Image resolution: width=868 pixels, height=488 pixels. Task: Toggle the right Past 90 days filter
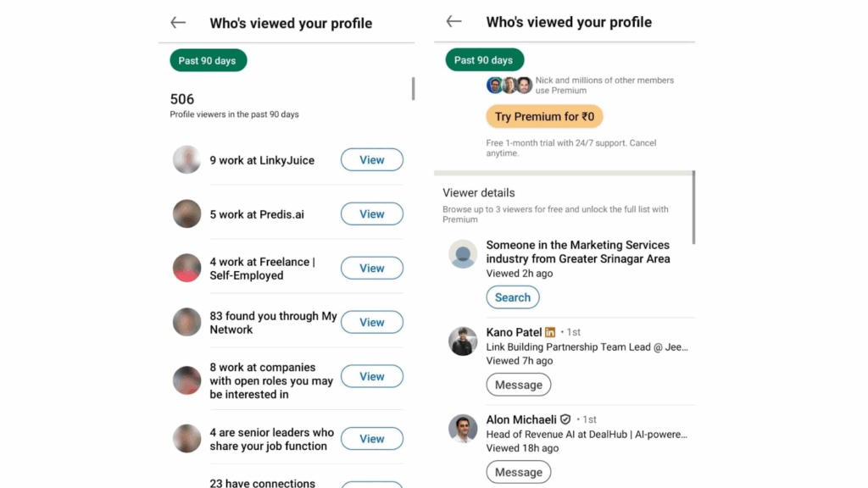(x=484, y=60)
